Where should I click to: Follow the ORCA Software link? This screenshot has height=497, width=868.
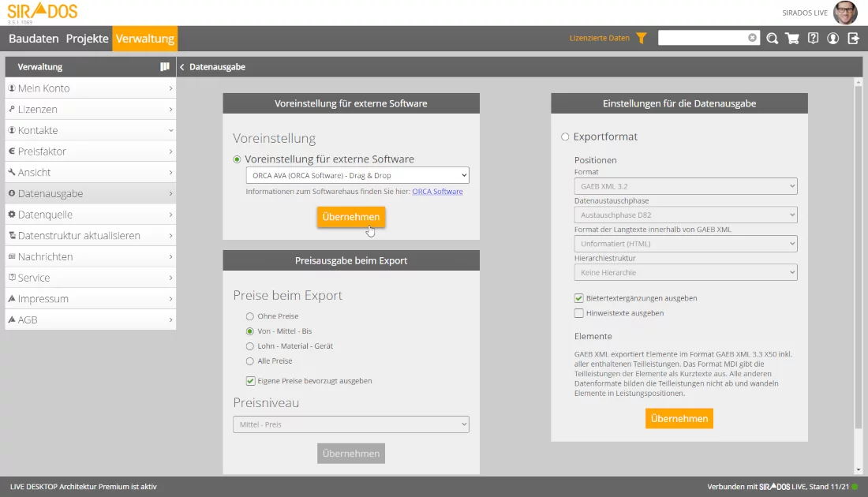click(437, 192)
